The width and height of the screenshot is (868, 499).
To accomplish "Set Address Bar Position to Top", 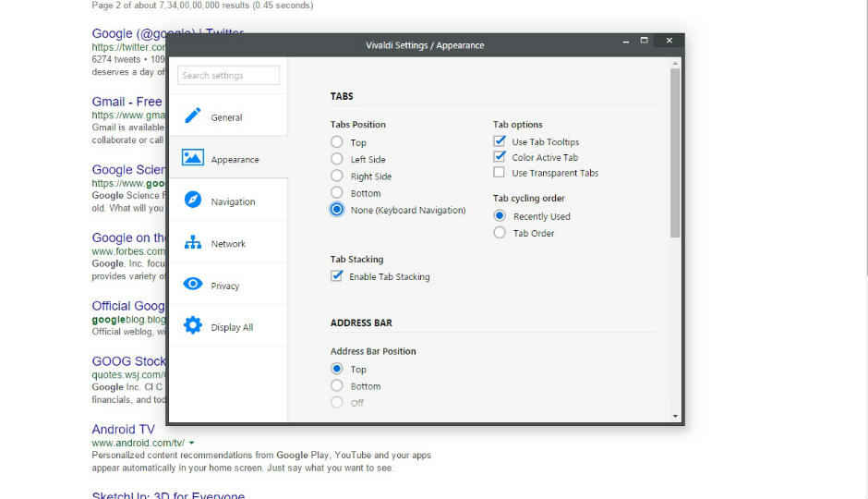I will 336,369.
